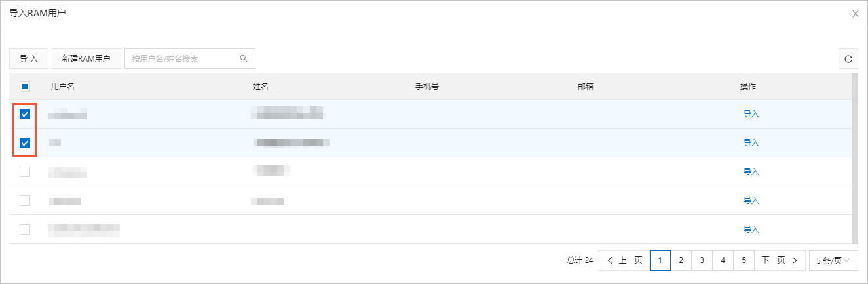Click the 导入 button in toolbar

click(29, 58)
